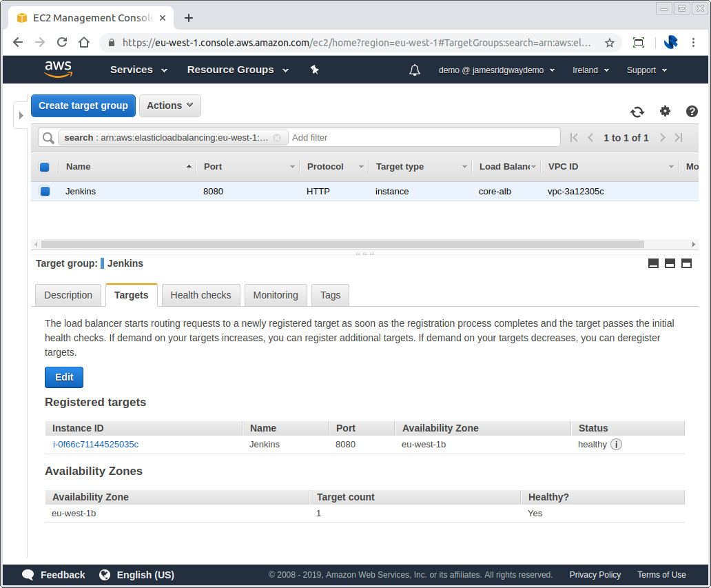
Task: Click browser back arrow
Action: (x=18, y=42)
